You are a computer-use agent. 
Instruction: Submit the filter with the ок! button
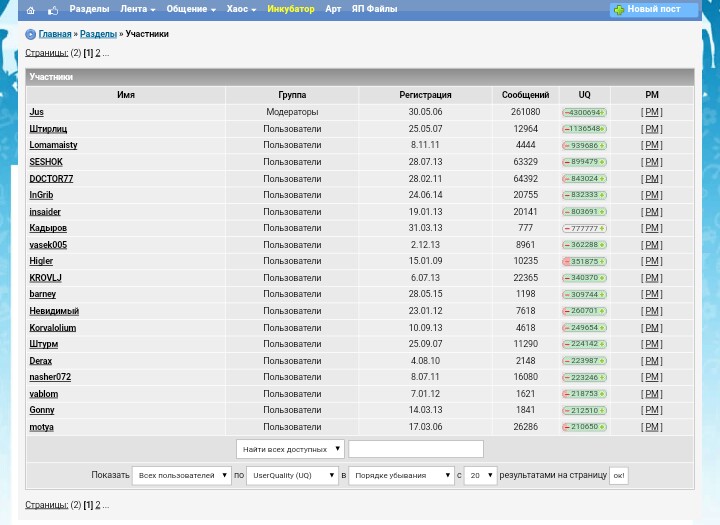(x=619, y=475)
